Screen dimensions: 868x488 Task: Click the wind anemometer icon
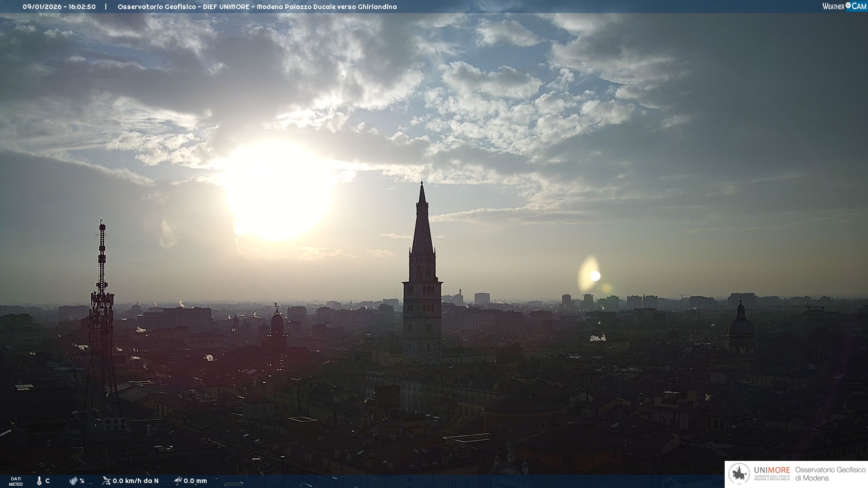pyautogui.click(x=106, y=480)
